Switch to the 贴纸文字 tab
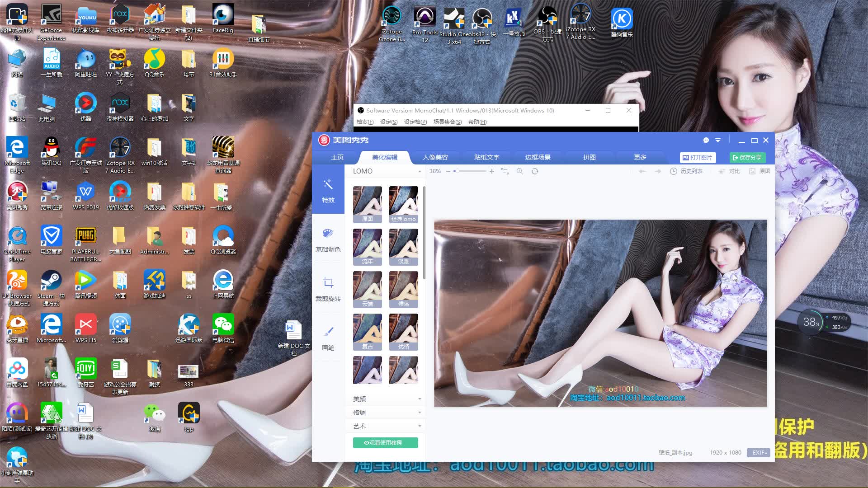The image size is (868, 488). pos(486,157)
